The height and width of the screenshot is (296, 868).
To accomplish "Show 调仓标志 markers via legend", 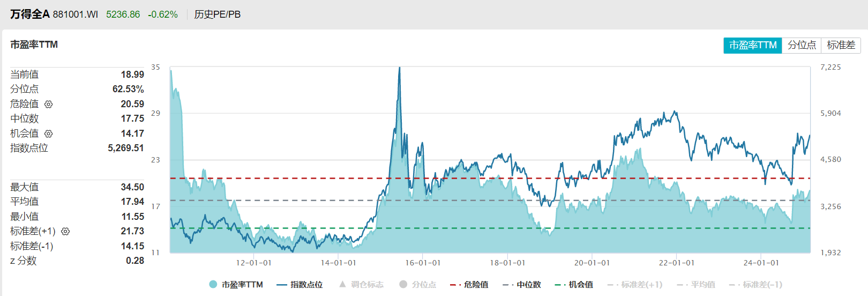I will 361,285.
